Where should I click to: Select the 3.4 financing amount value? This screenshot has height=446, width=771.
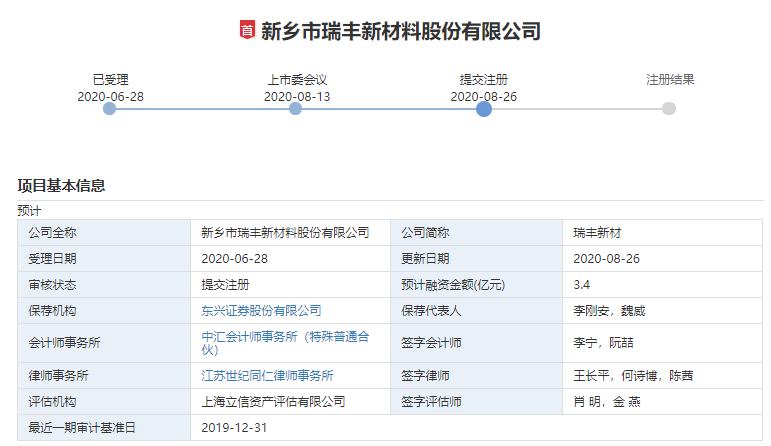(582, 285)
